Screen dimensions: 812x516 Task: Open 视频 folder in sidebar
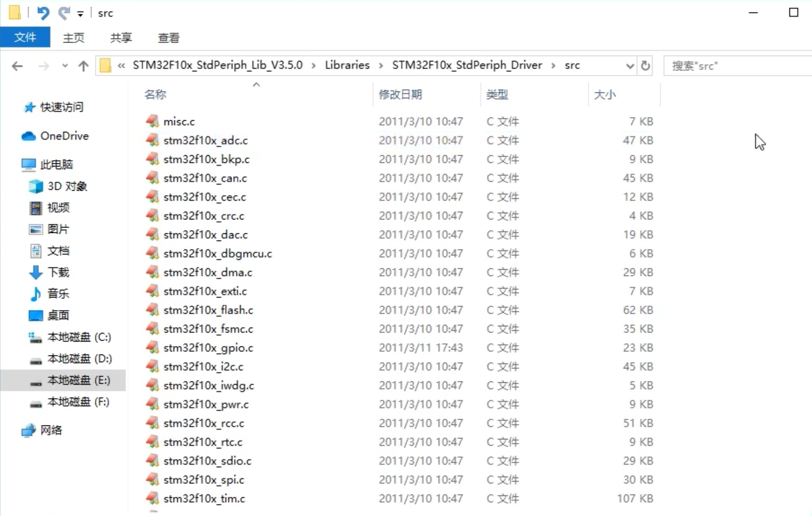[x=50, y=208]
